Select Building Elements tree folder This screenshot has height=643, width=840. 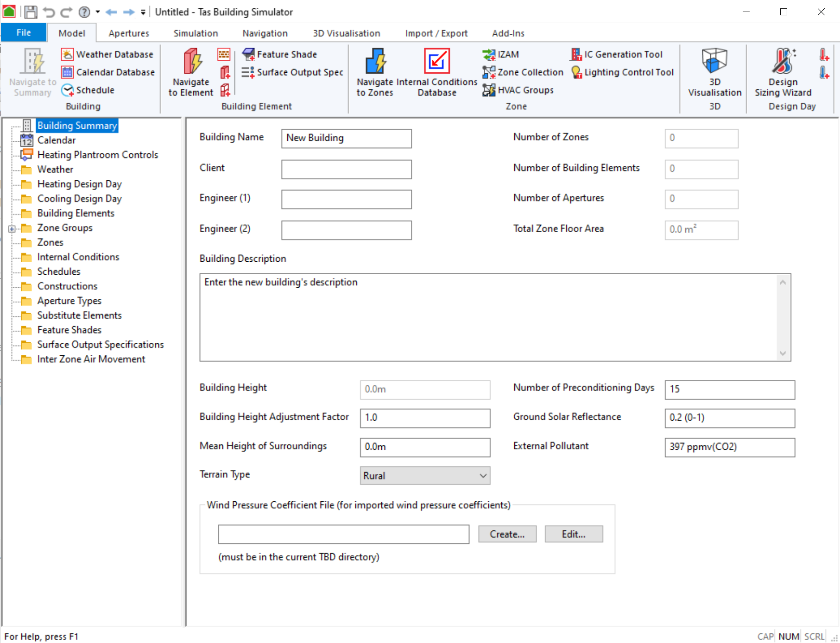pyautogui.click(x=76, y=213)
